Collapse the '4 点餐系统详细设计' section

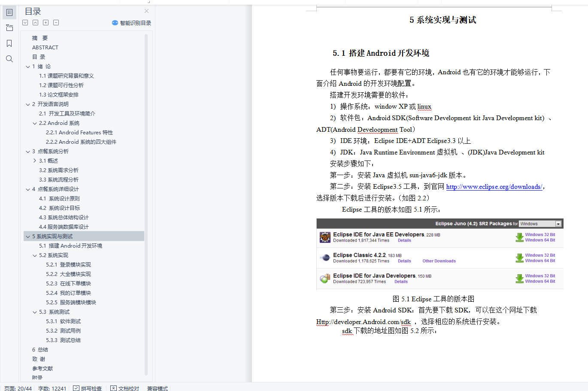(28, 189)
